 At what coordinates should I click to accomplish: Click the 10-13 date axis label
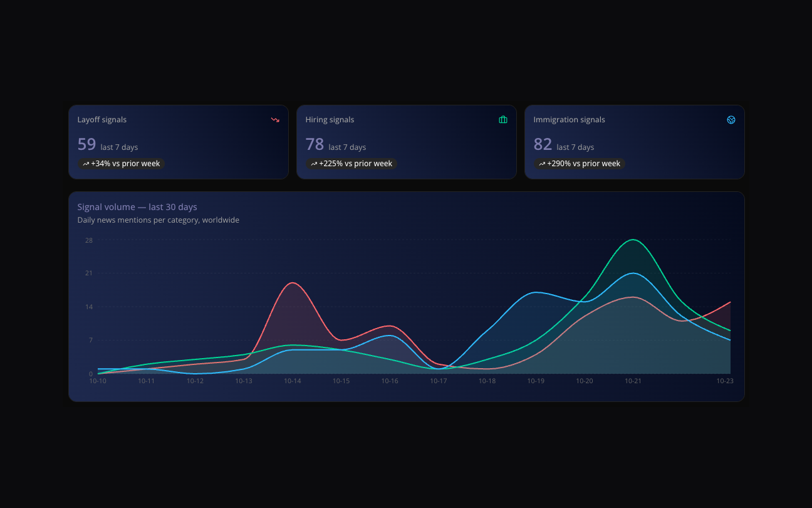(244, 381)
